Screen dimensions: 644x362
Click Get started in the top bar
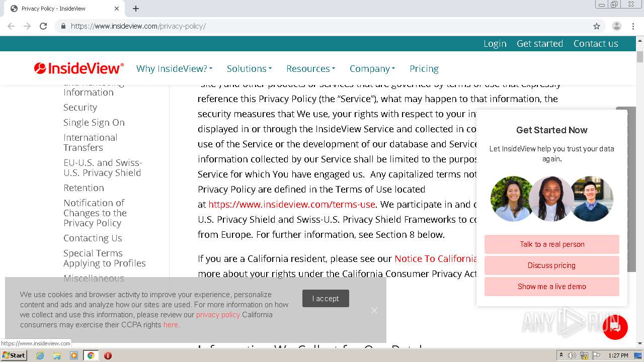tap(540, 44)
